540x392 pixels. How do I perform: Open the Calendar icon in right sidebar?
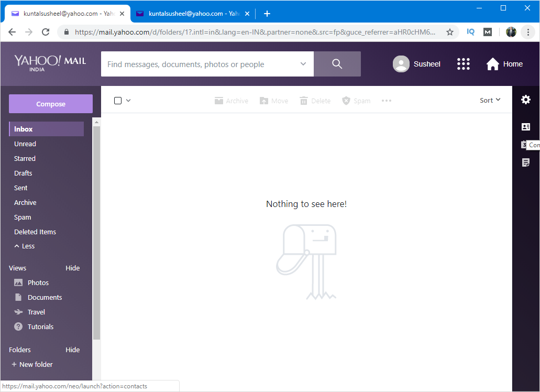tap(524, 144)
